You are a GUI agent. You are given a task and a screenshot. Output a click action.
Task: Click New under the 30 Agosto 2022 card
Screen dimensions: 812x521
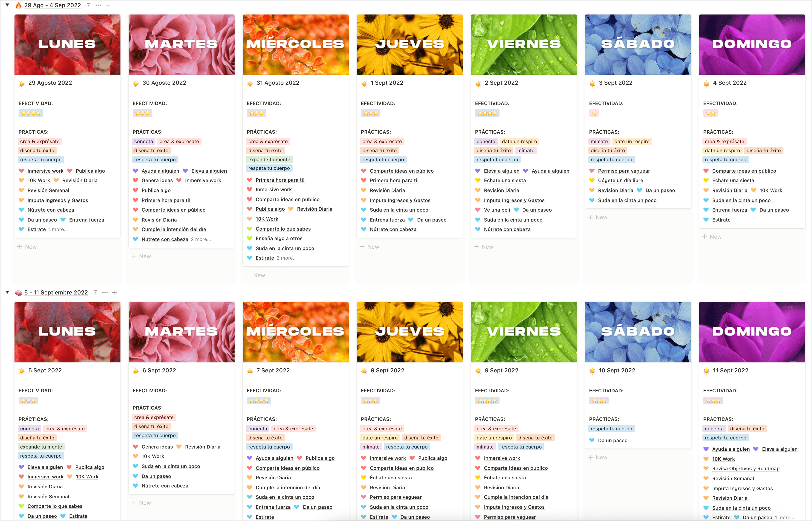[141, 256]
